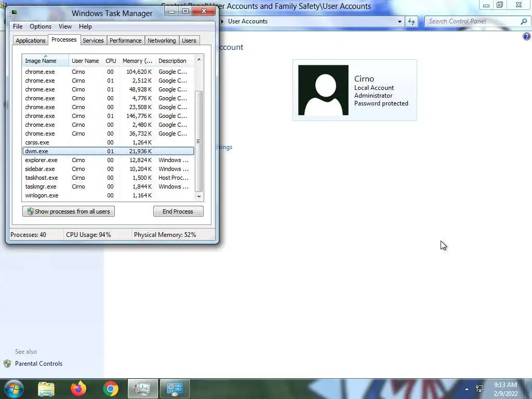
Task: Select chrome.exe row using 48,928 K
Action: 109,89
